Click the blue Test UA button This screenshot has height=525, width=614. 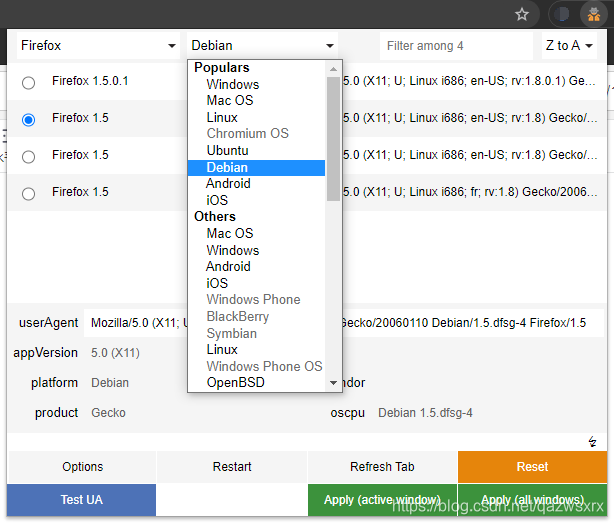coord(81,500)
